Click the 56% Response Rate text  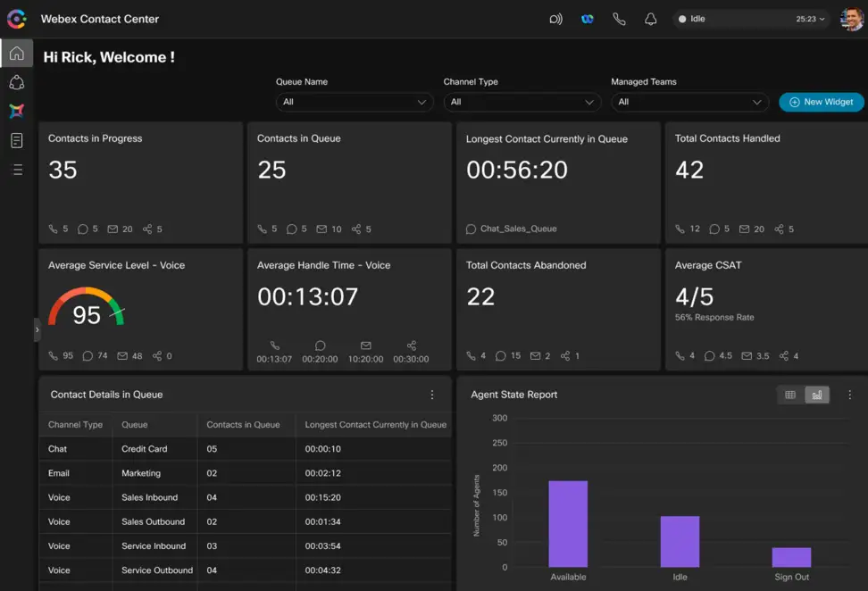click(714, 318)
